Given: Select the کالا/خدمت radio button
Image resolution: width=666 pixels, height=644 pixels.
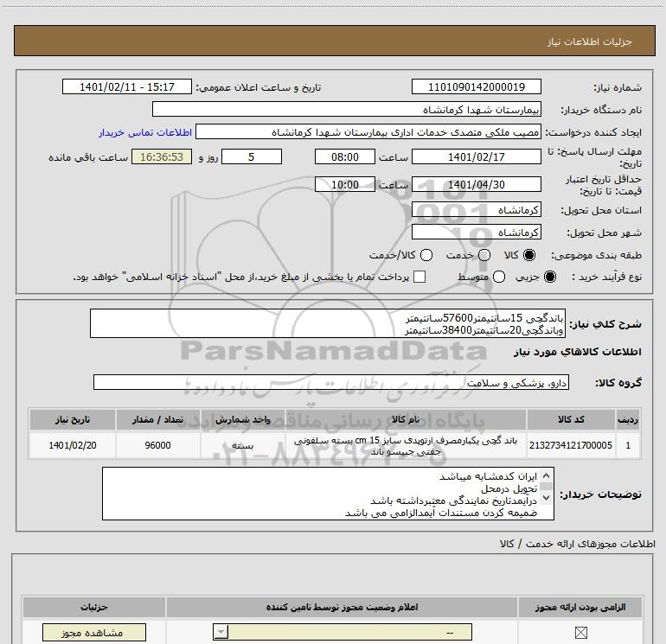Looking at the screenshot, I should (426, 255).
